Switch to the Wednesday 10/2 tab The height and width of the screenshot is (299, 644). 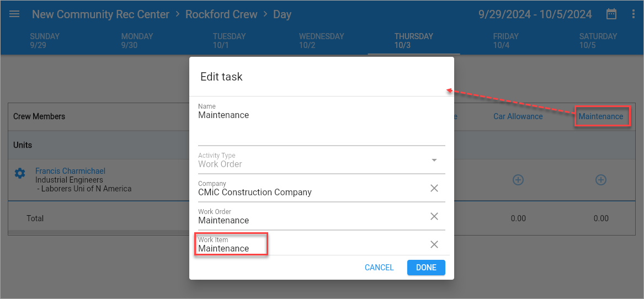pos(321,41)
